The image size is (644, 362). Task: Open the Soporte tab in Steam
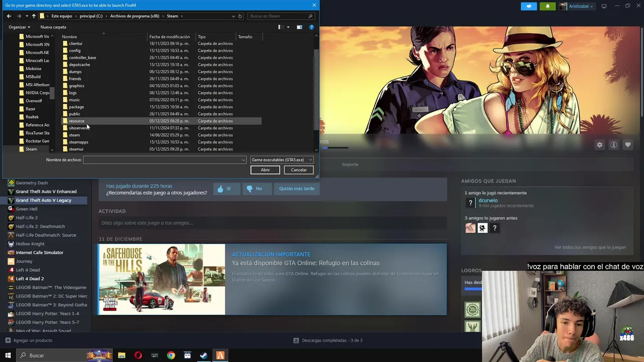tap(350, 164)
